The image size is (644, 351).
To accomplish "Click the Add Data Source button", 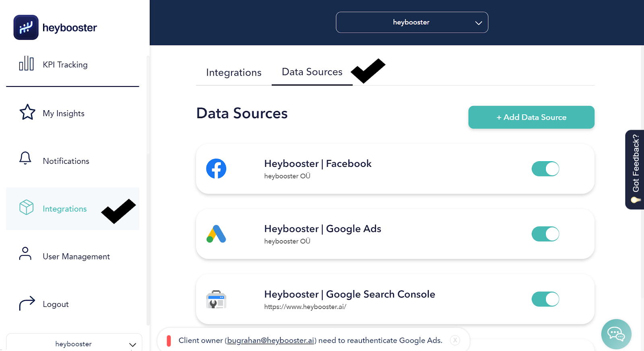I will coord(531,117).
